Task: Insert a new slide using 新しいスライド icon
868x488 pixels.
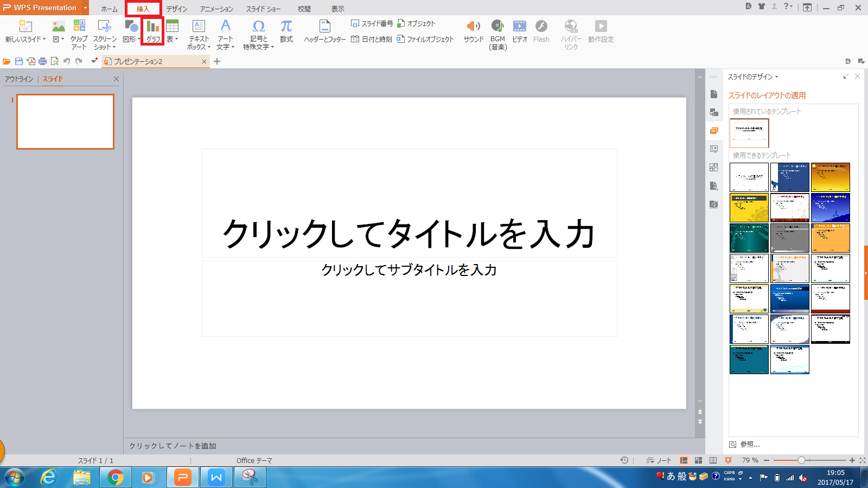Action: click(25, 26)
